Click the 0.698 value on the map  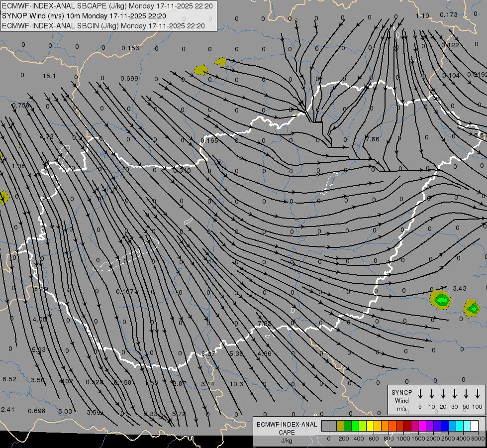(x=37, y=411)
